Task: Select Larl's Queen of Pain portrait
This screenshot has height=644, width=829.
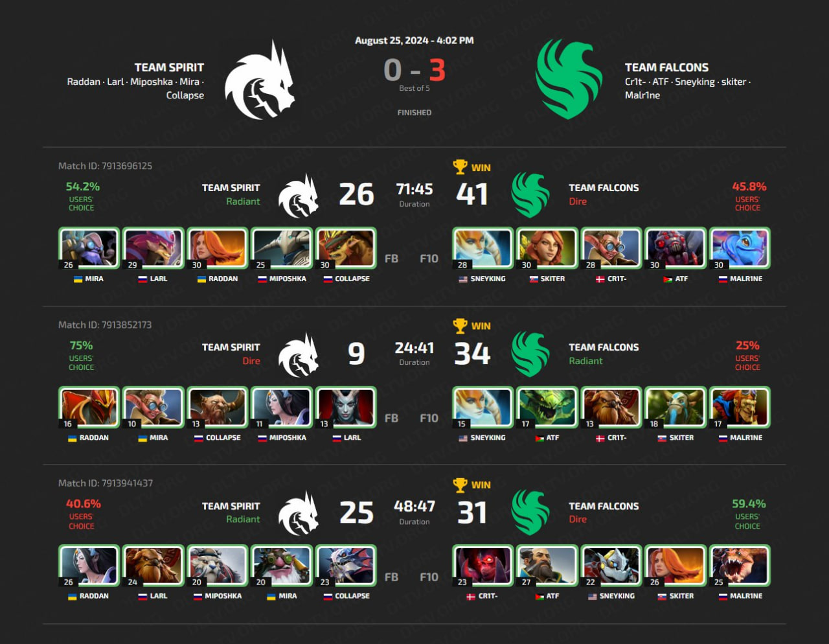Action: (346, 408)
